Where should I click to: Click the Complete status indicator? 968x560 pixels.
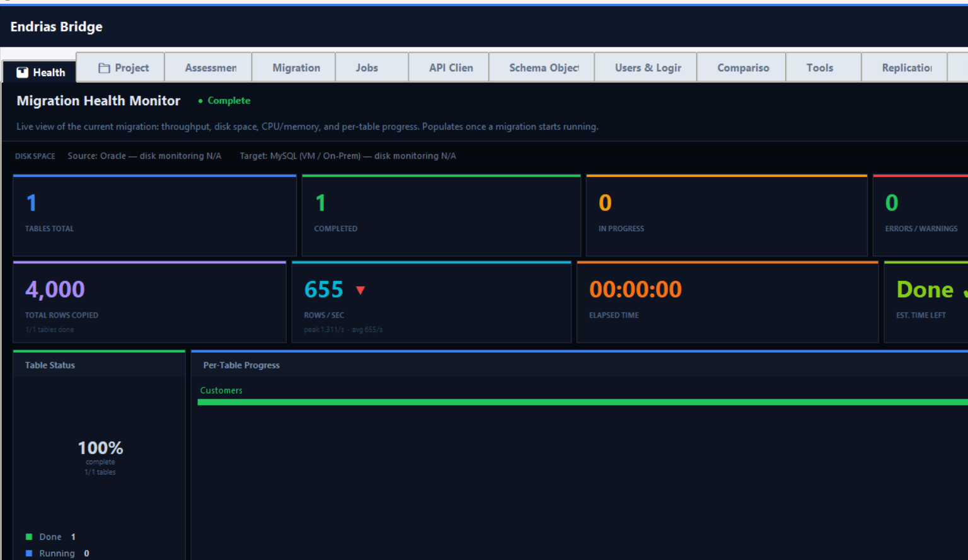(224, 101)
